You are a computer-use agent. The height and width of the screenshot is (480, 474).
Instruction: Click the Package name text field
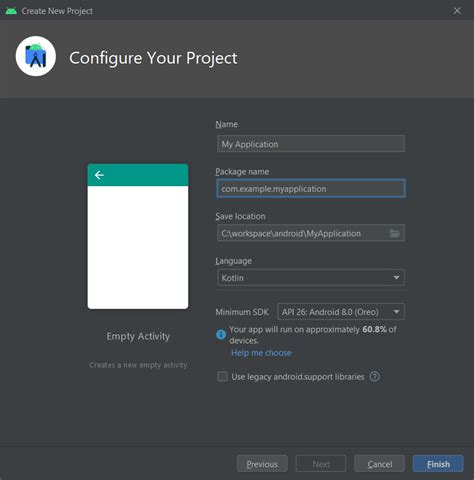[311, 188]
